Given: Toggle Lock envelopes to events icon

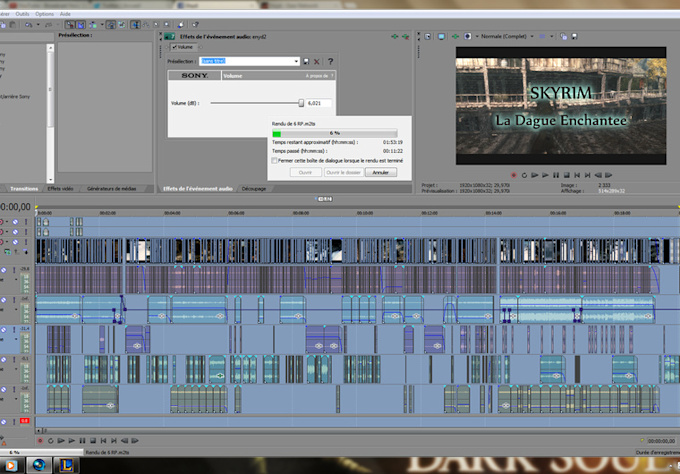Looking at the screenshot, I should [111, 25].
